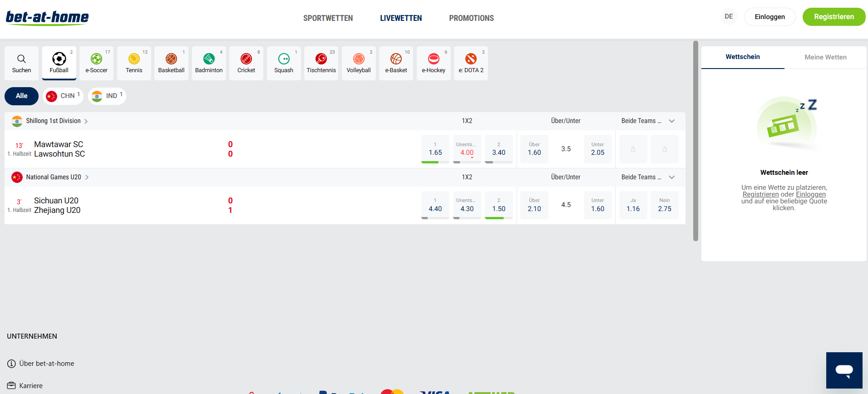
Task: Open the SPORTWETTEN menu
Action: click(328, 18)
